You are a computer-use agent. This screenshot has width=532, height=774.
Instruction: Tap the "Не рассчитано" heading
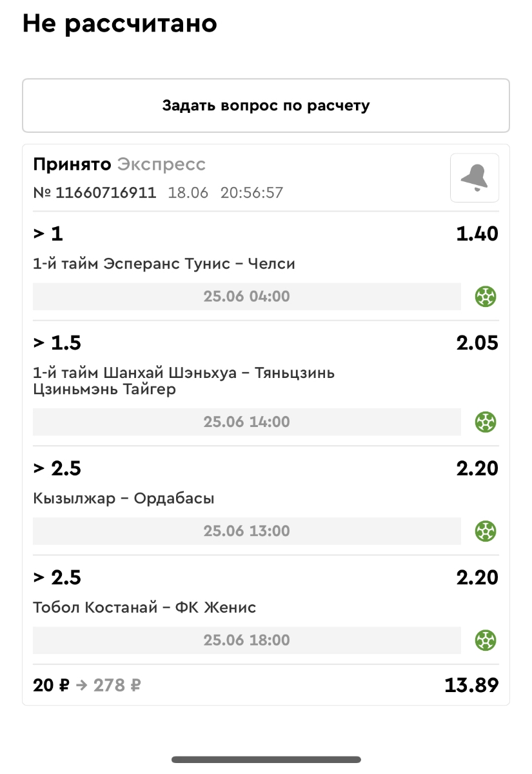(119, 24)
